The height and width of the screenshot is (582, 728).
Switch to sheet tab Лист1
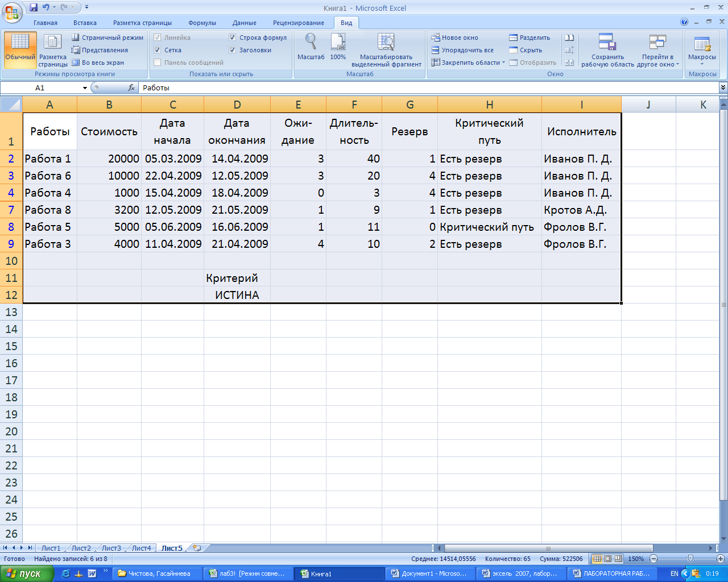point(51,548)
